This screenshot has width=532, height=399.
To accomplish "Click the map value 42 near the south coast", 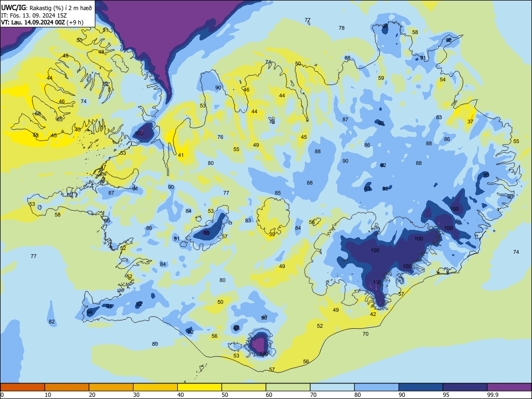I will pos(373,314).
